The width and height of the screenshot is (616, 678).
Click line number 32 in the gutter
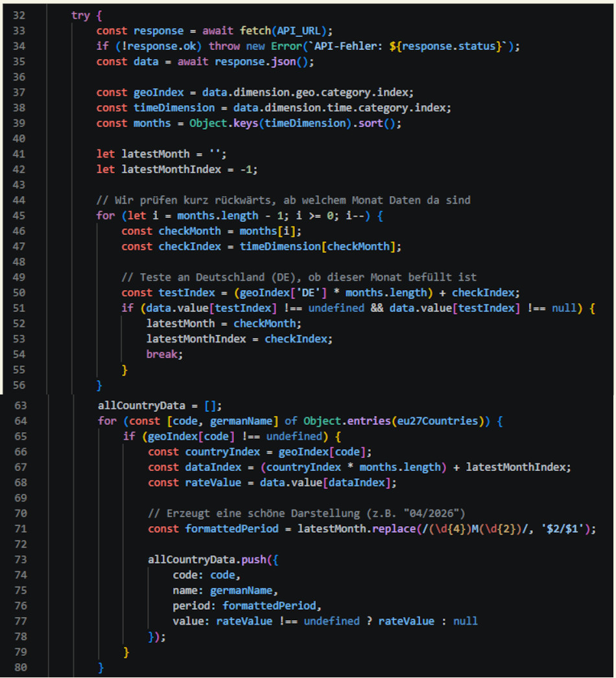(x=19, y=16)
